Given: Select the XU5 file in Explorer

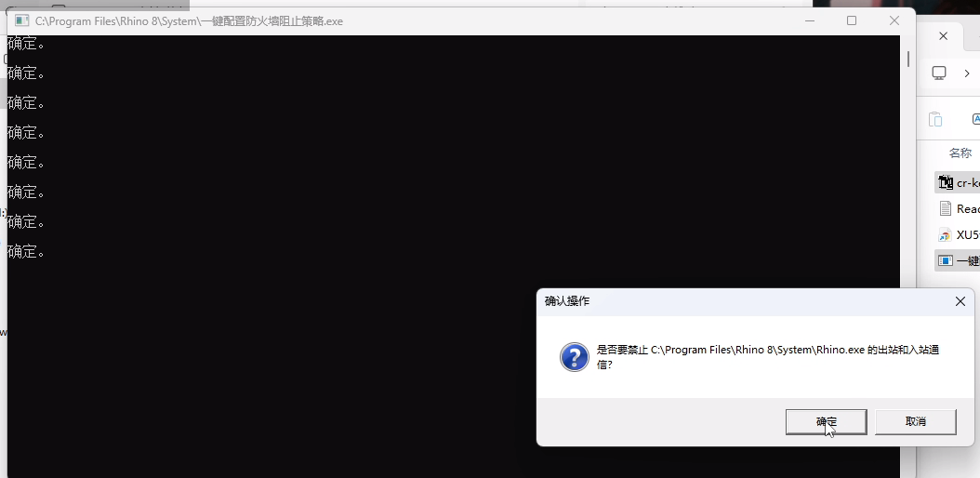Looking at the screenshot, I should [x=958, y=235].
